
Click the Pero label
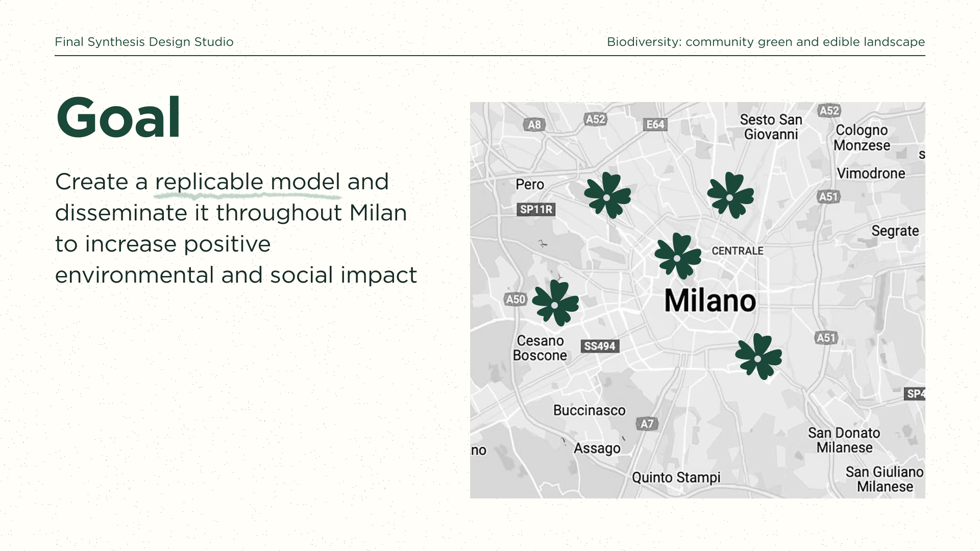pyautogui.click(x=530, y=184)
